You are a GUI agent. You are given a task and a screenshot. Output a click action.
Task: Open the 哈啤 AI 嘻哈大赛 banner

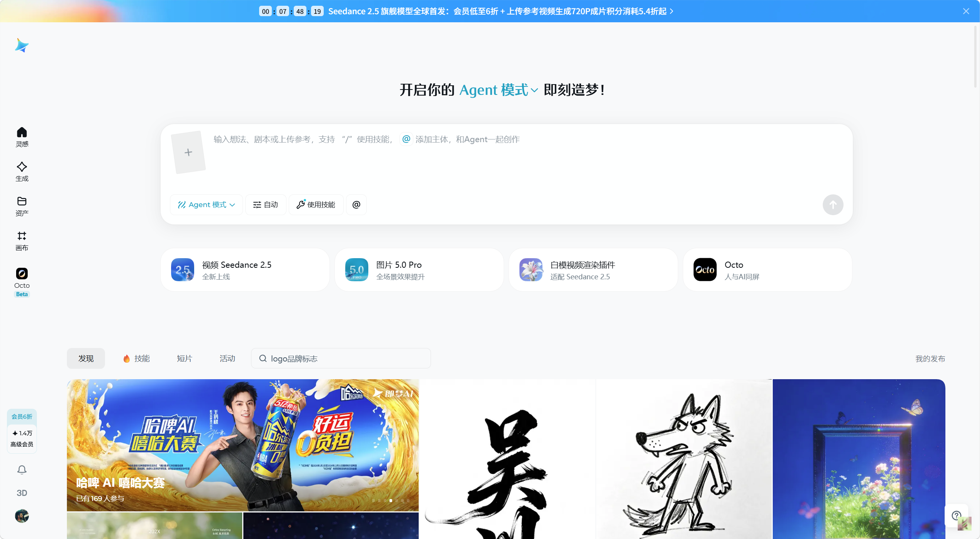tap(243, 445)
